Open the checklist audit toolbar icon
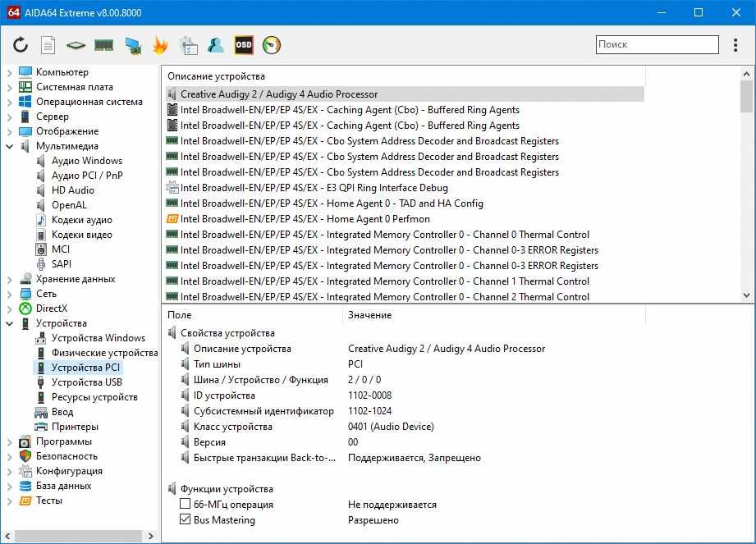 [x=188, y=45]
